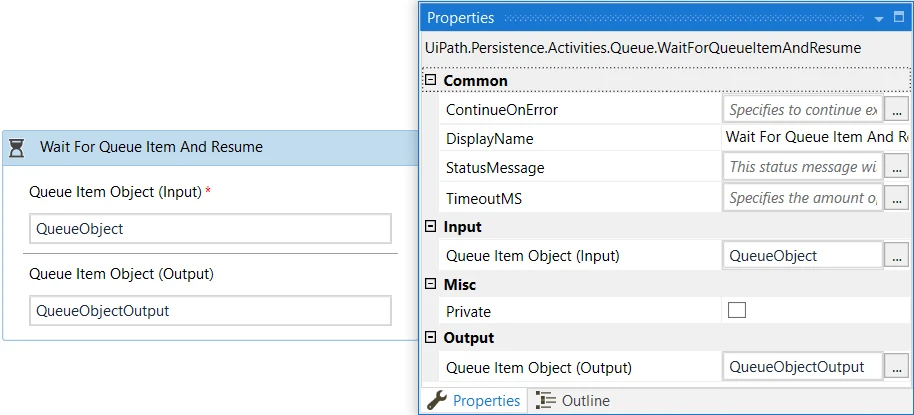This screenshot has width=914, height=415.
Task: Collapse the Misc section
Action: (430, 284)
